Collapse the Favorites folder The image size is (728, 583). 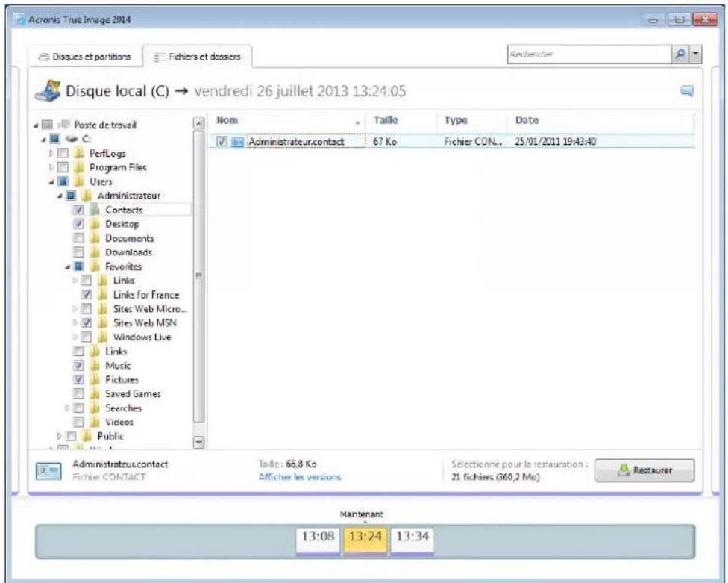(67, 267)
